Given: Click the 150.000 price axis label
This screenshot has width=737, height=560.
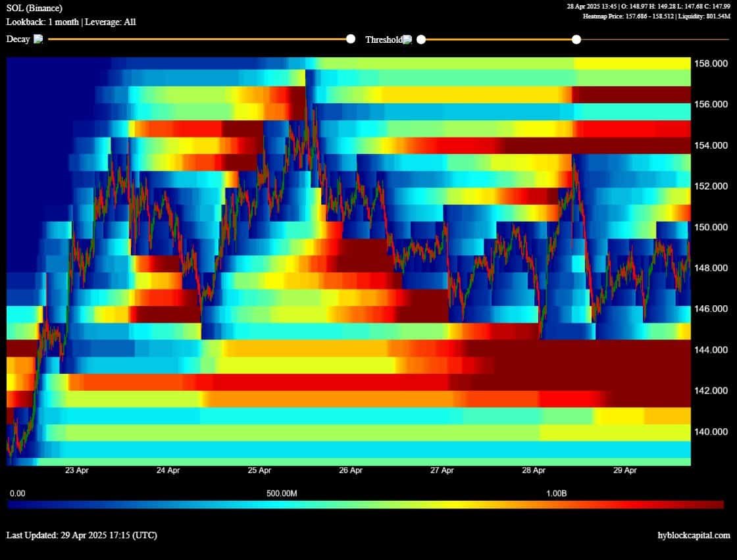Looking at the screenshot, I should click(x=711, y=227).
